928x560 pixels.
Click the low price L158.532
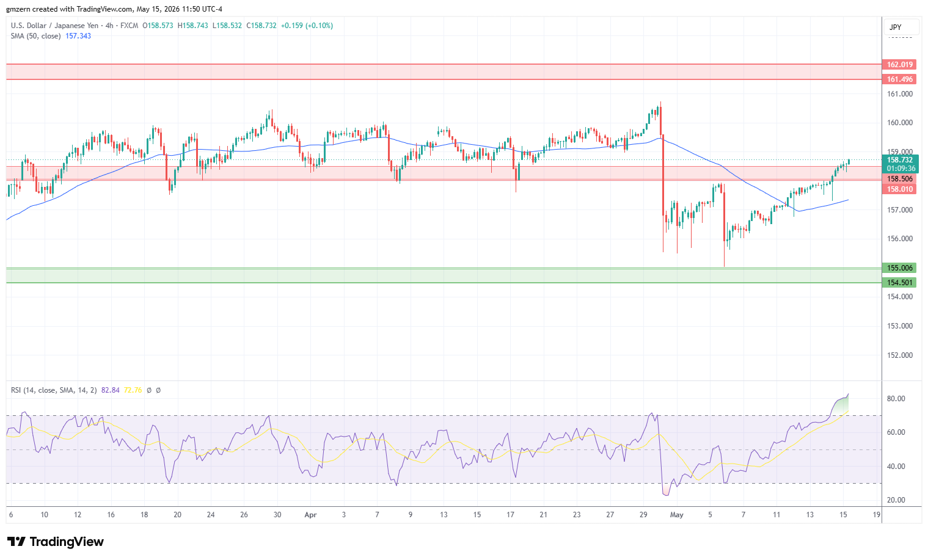pyautogui.click(x=227, y=26)
